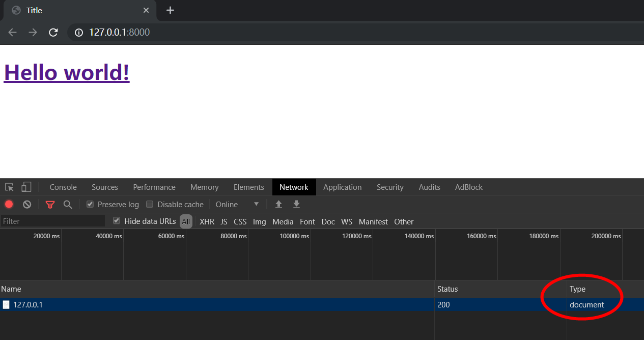Viewport: 644px width, 340px height.
Task: Switch to the Sources tab
Action: click(105, 187)
